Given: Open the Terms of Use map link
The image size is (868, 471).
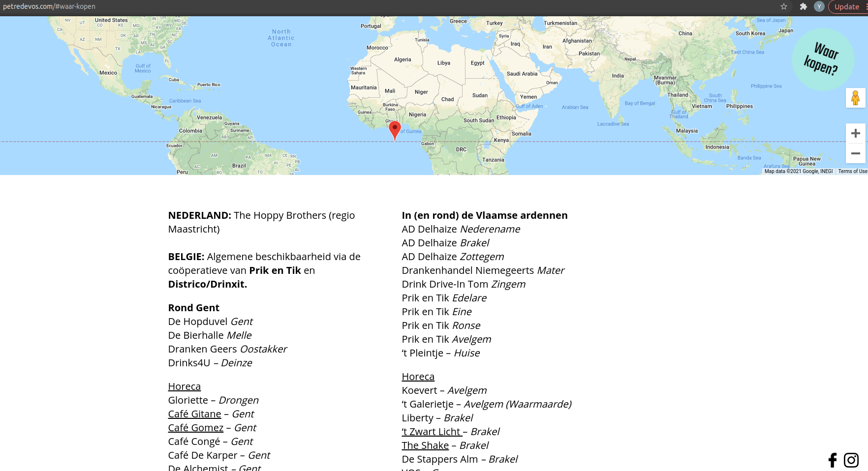Looking at the screenshot, I should (x=853, y=172).
